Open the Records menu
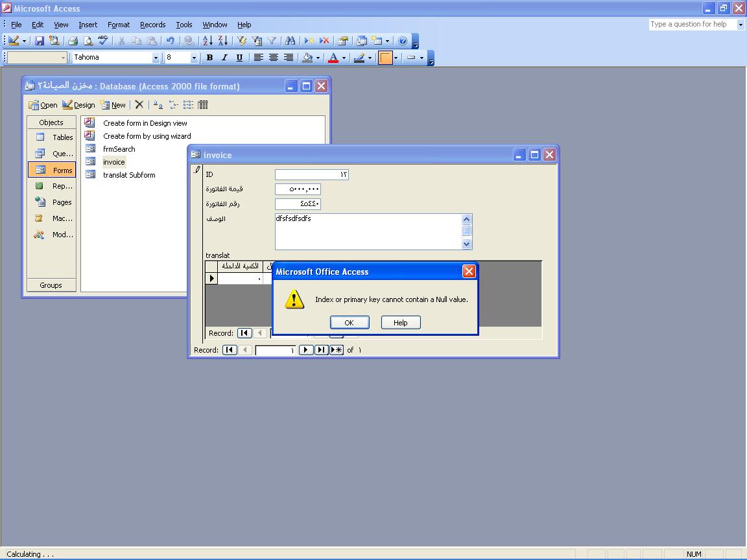The width and height of the screenshot is (747, 560). (x=153, y=25)
